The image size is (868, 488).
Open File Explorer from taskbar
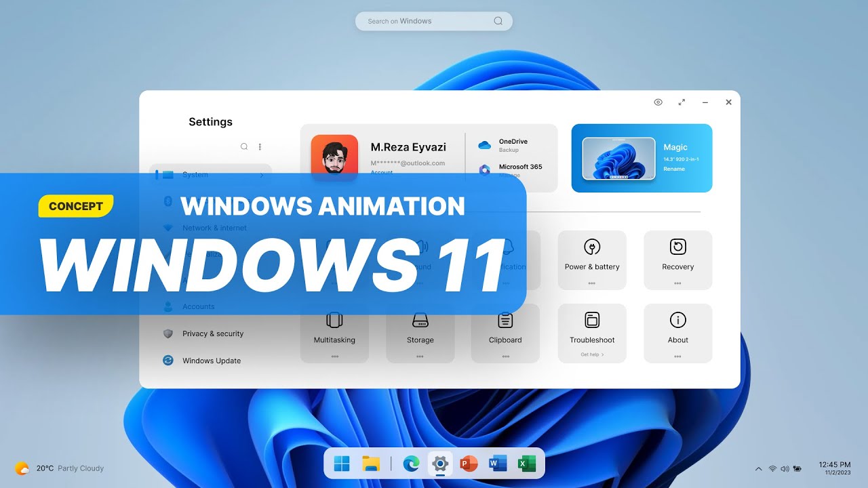click(370, 464)
